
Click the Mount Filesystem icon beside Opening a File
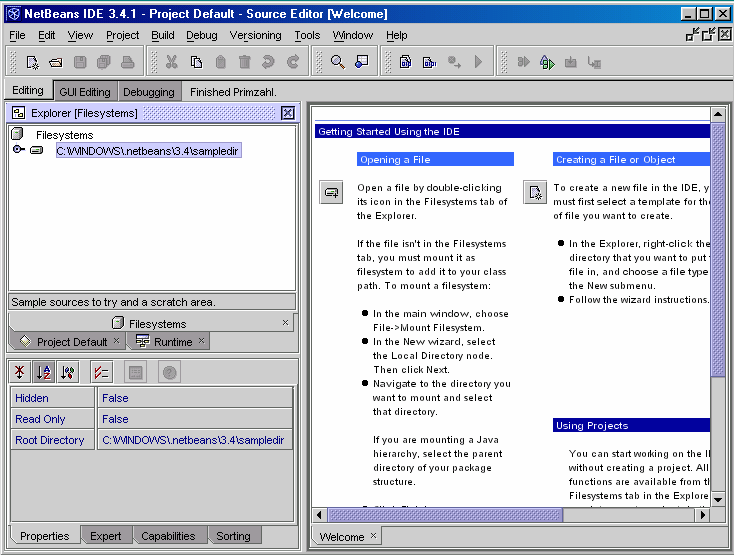(331, 192)
